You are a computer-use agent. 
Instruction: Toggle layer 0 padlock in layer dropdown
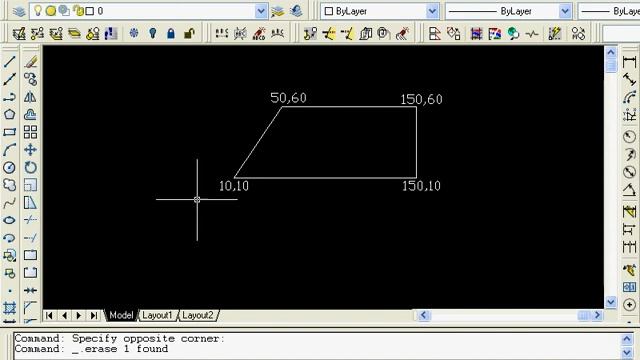click(78, 11)
